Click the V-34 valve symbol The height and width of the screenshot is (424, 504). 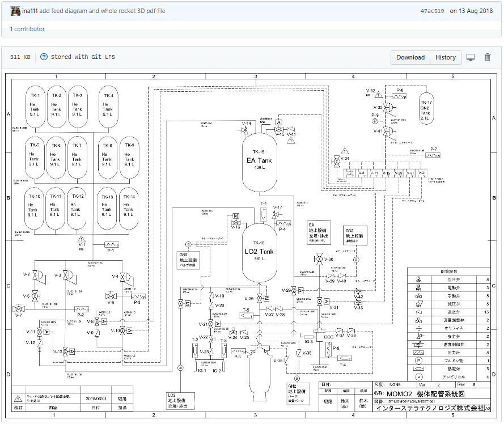pos(337,161)
